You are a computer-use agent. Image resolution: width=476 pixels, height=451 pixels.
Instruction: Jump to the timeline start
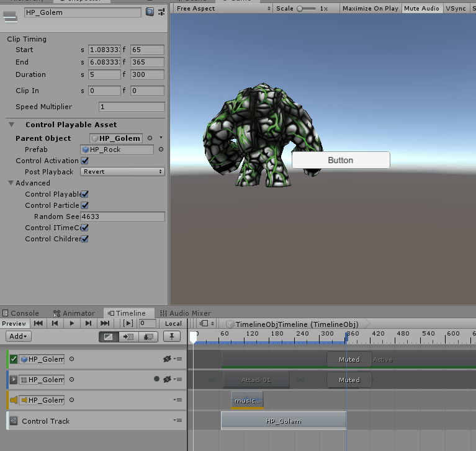coord(38,323)
